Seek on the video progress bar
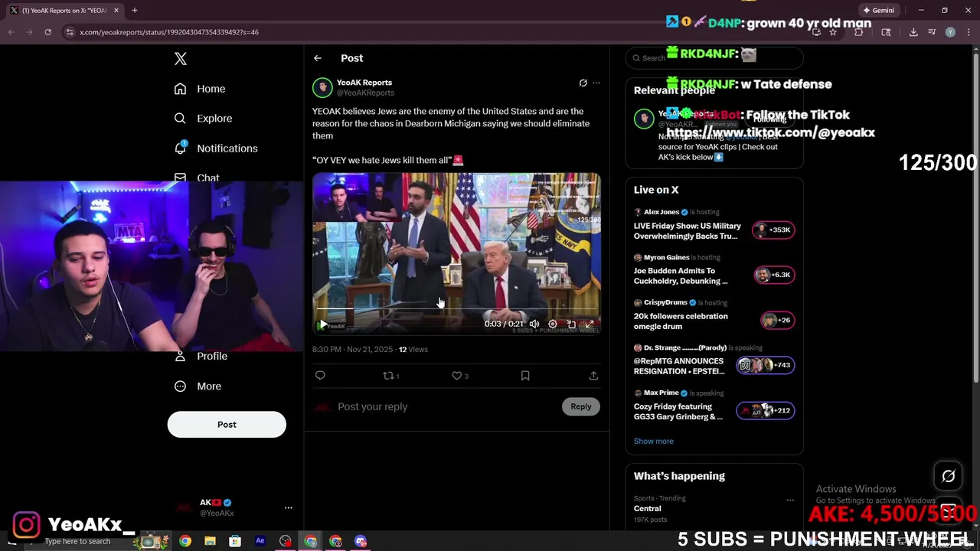The width and height of the screenshot is (980, 551). 456,309
